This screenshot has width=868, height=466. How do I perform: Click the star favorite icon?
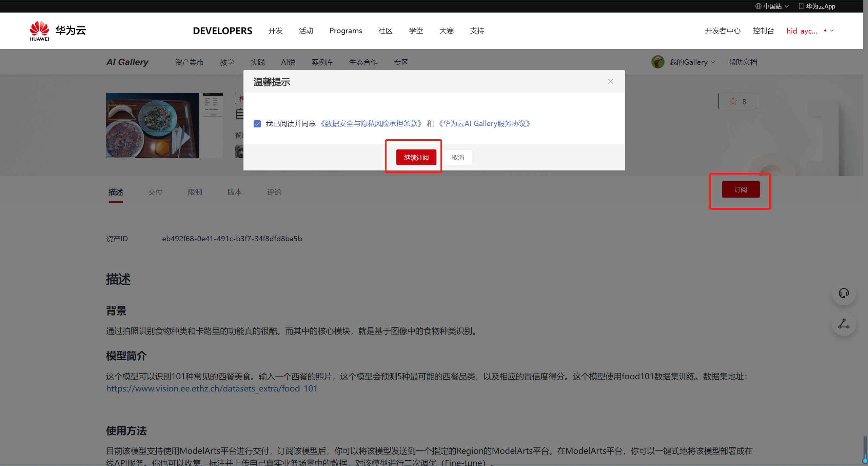tap(733, 101)
